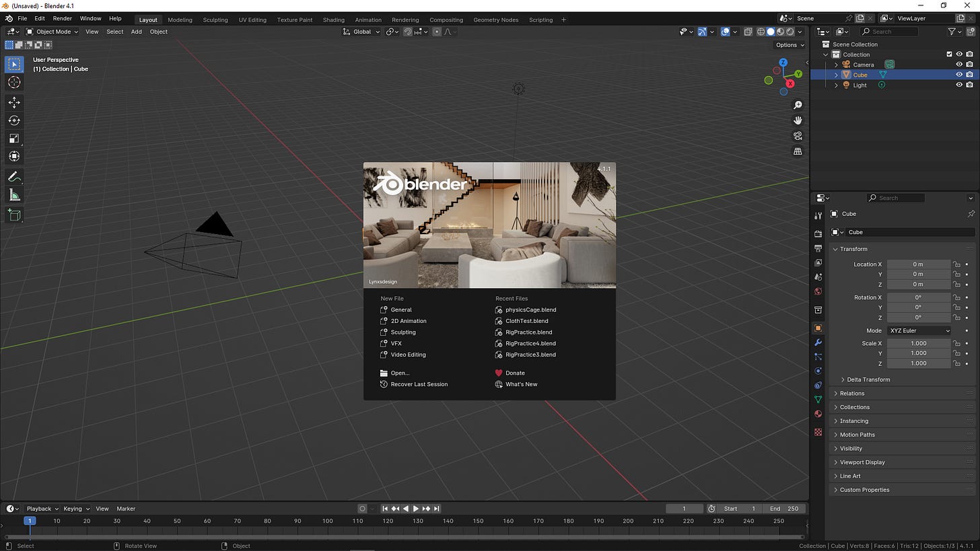The height and width of the screenshot is (551, 980).
Task: Toggle Light visibility eye in outliner
Action: (x=959, y=85)
